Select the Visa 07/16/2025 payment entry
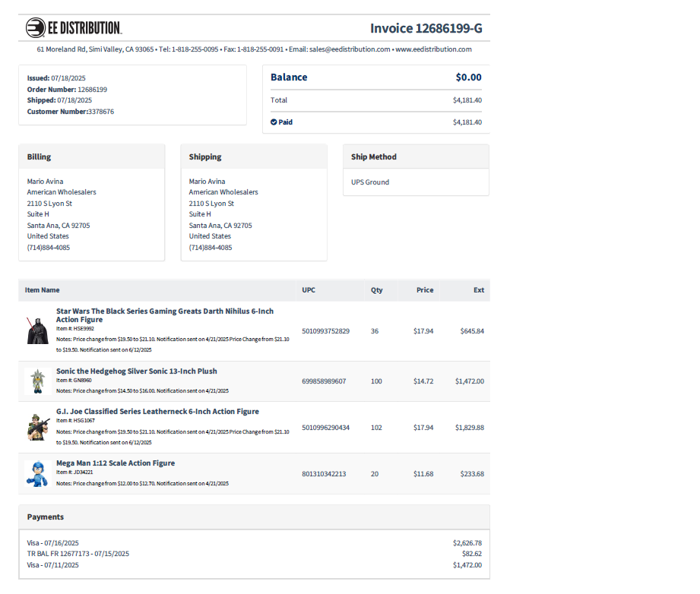 53,543
